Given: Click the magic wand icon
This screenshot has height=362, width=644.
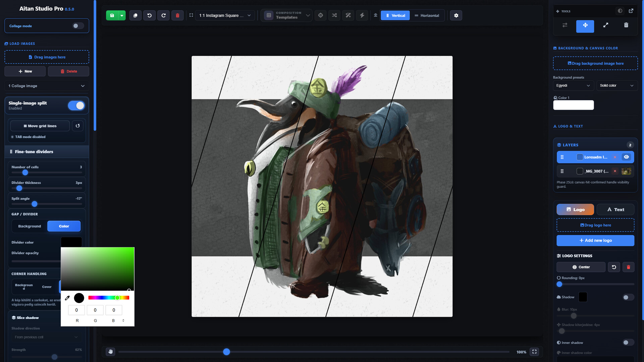Looking at the screenshot, I should [x=348, y=15].
